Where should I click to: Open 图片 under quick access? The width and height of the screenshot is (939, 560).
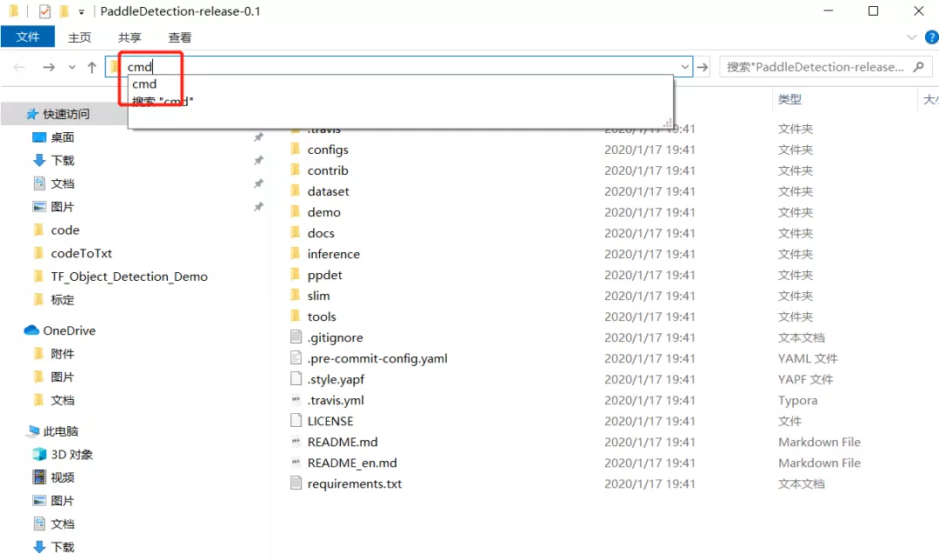[63, 207]
